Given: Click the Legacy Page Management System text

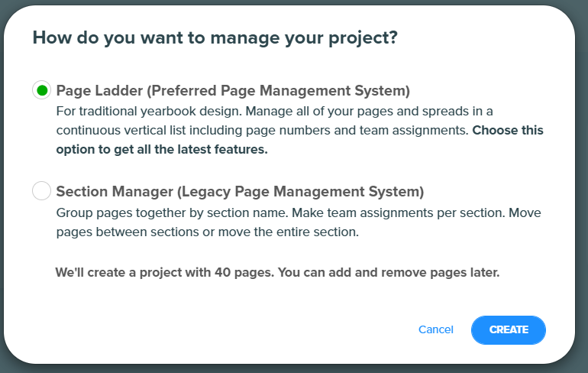Looking at the screenshot, I should pyautogui.click(x=300, y=191).
